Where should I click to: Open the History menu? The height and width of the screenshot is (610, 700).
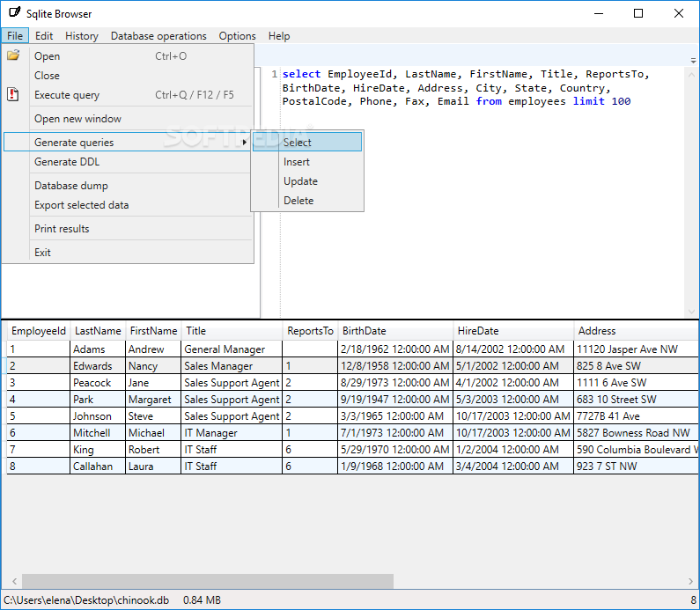coord(82,36)
